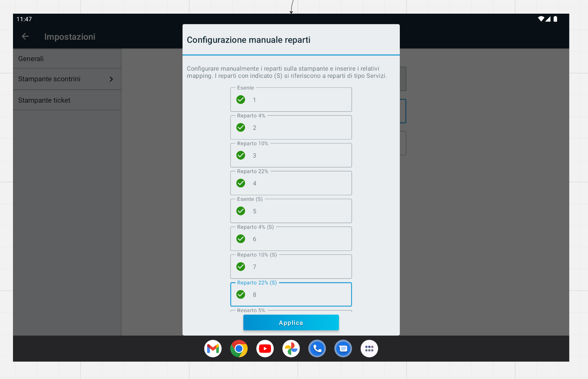588x379 pixels.
Task: Open Gmail from the dock
Action: click(213, 349)
